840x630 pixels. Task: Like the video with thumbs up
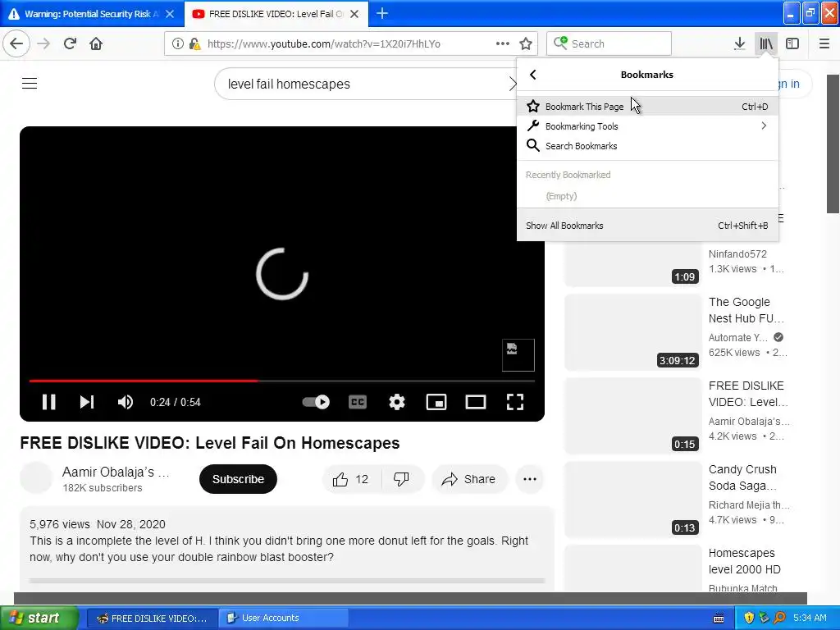tap(351, 479)
